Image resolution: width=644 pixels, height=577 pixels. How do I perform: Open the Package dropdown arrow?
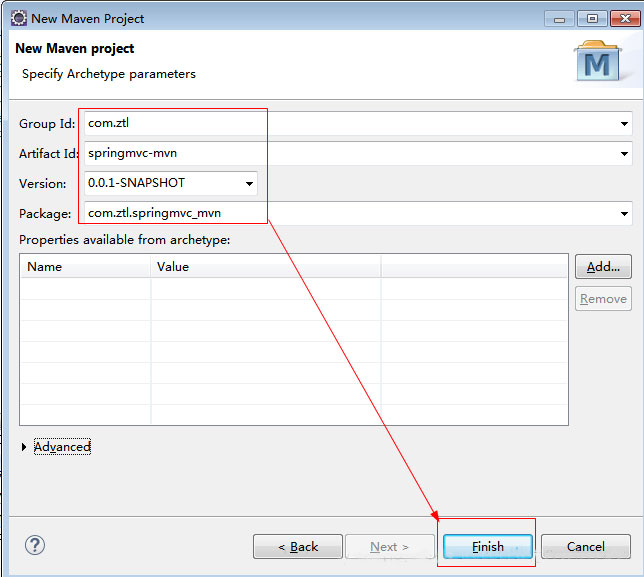click(624, 214)
